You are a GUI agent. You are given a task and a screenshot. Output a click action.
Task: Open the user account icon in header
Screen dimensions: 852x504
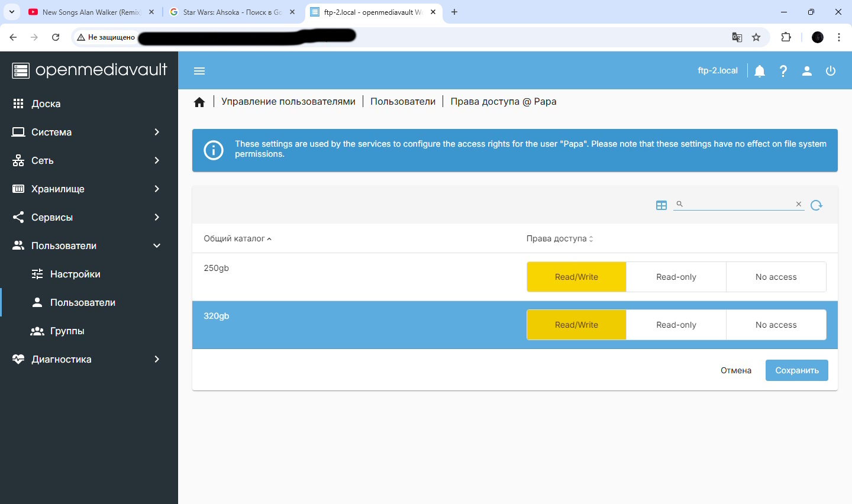(807, 71)
